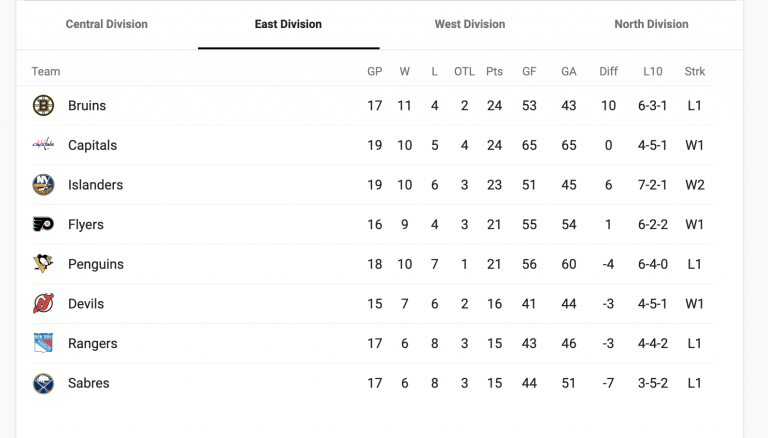This screenshot has width=768, height=438.
Task: Open the Bruins team name link
Action: 87,105
